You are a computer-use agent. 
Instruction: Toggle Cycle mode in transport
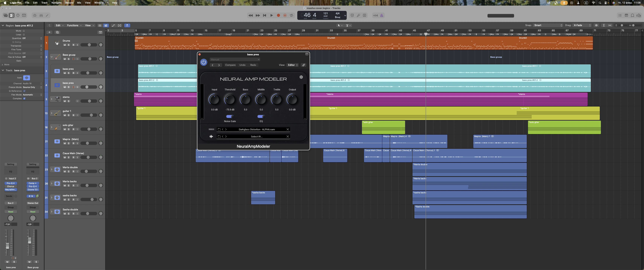coord(291,16)
